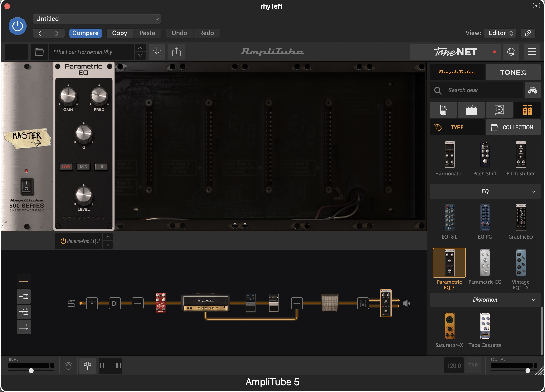The image size is (545, 392).
Task: Open the Untitled preset dropdown
Action: pyautogui.click(x=97, y=19)
